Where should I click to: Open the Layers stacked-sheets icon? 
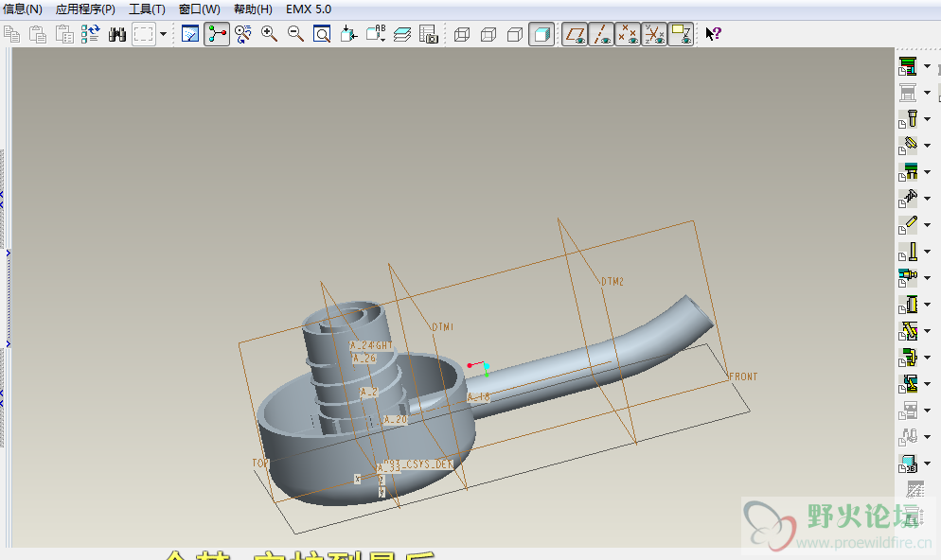(402, 34)
